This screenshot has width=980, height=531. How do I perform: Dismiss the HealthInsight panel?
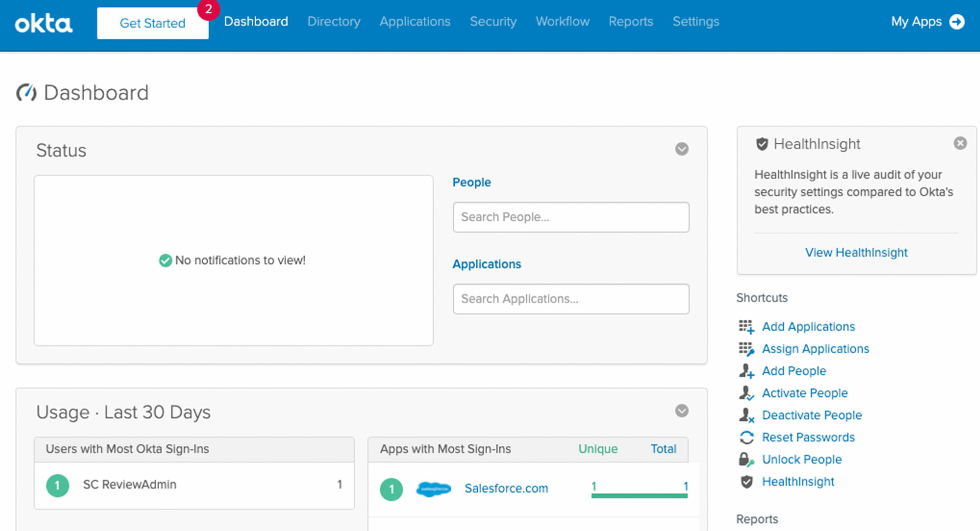pyautogui.click(x=960, y=143)
